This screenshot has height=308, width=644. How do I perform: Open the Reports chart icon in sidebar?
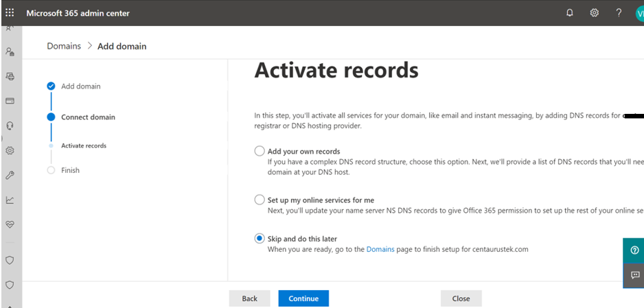coord(10,200)
